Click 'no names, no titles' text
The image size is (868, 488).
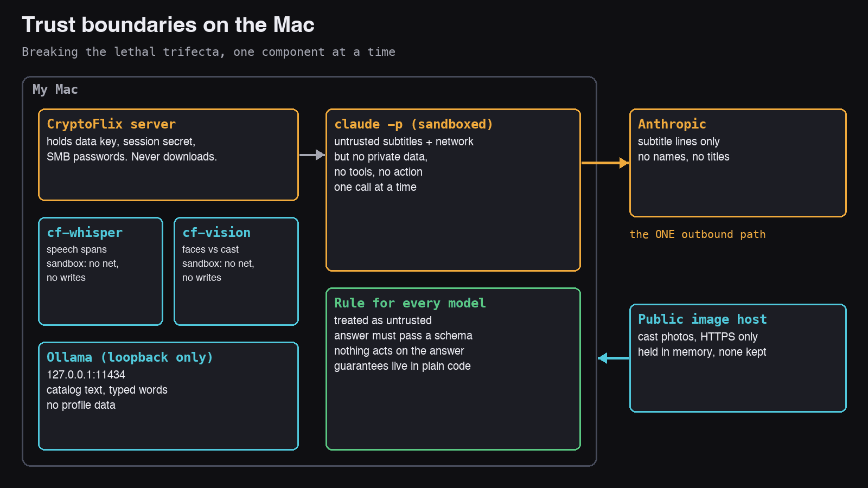tap(684, 157)
